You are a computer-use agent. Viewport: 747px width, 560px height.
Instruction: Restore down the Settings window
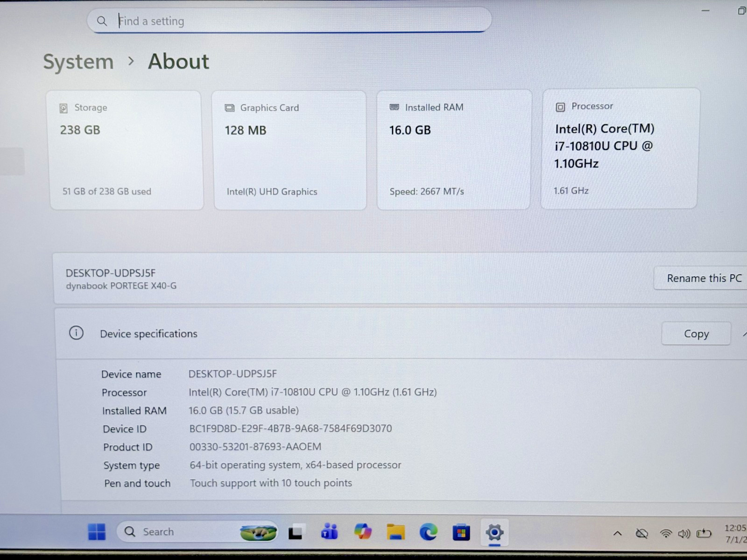[x=741, y=11]
